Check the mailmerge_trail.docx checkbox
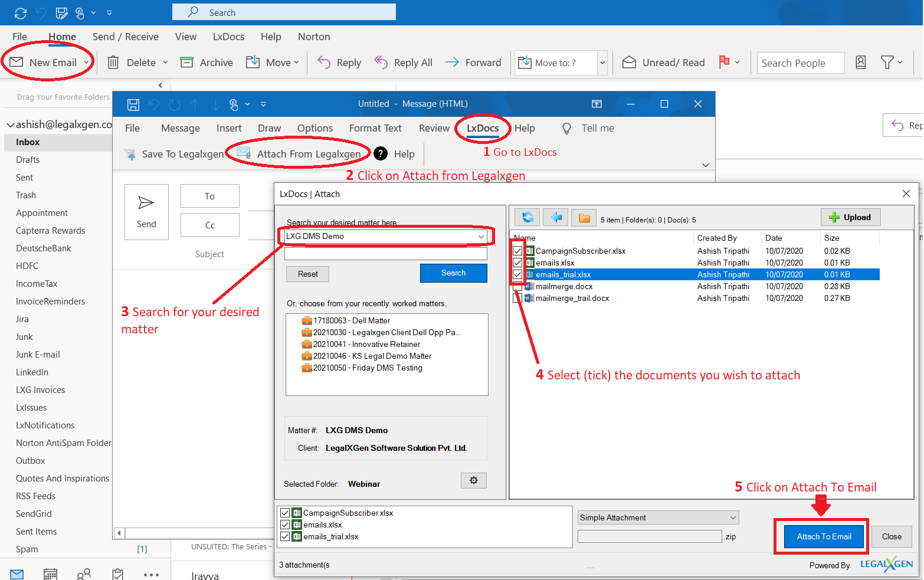Image resolution: width=924 pixels, height=580 pixels. (517, 299)
